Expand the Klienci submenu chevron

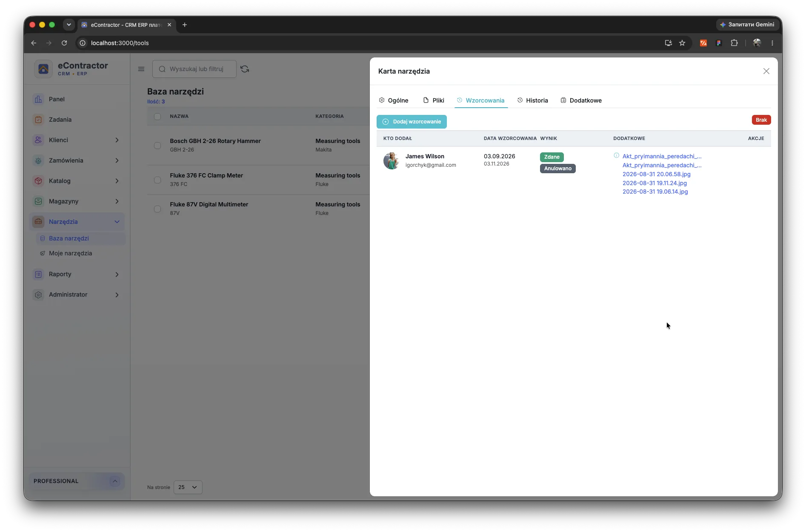pos(117,140)
